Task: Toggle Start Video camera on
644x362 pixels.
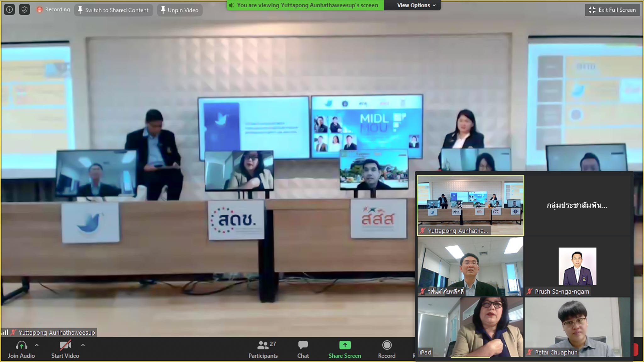Action: (x=65, y=346)
